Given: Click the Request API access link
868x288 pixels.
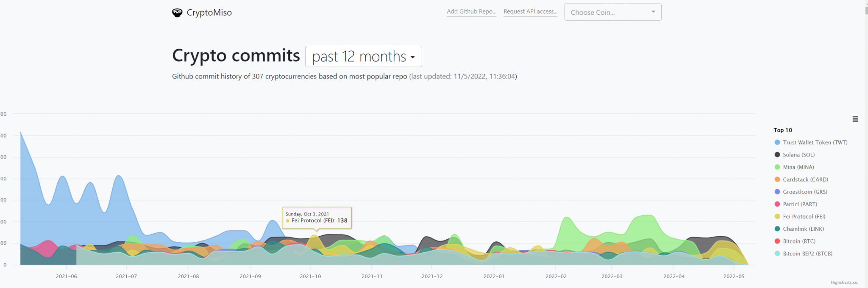Looking at the screenshot, I should point(530,11).
